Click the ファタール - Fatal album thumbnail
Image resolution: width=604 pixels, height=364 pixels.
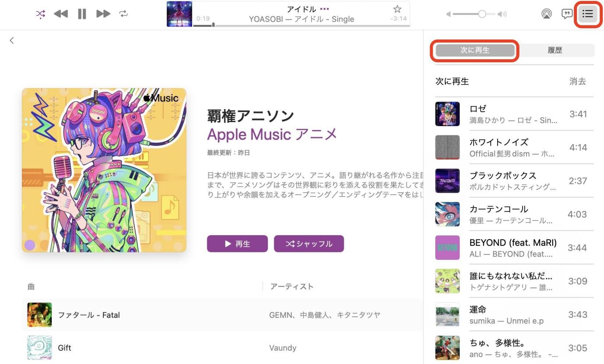pyautogui.click(x=39, y=315)
